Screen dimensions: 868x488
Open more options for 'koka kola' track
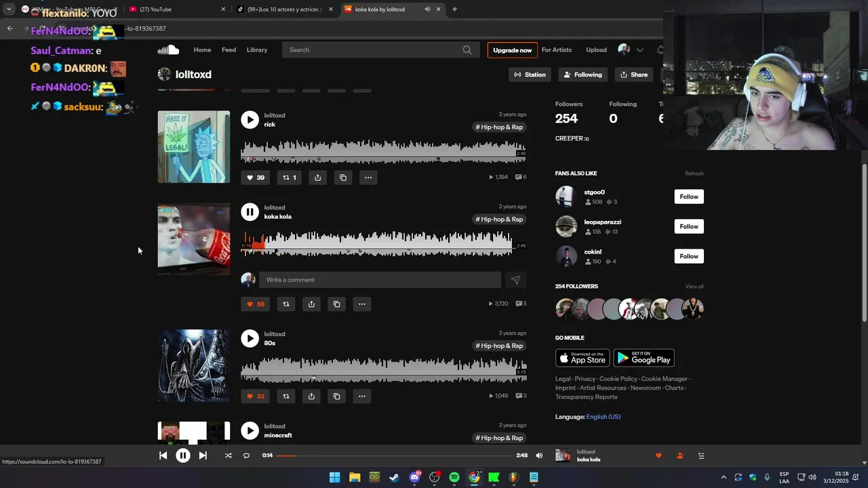pyautogui.click(x=362, y=304)
